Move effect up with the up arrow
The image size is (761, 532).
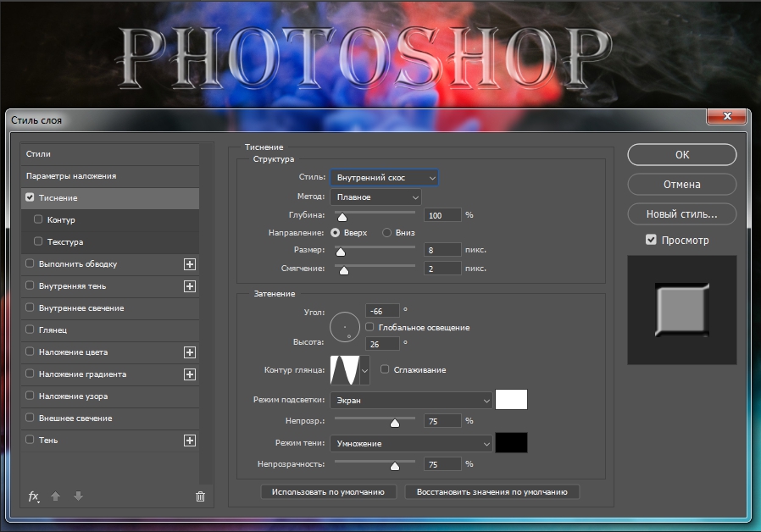point(55,496)
